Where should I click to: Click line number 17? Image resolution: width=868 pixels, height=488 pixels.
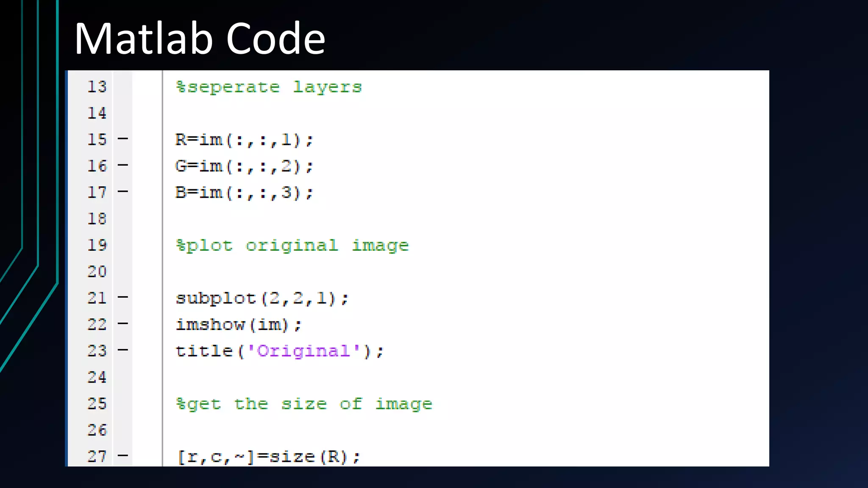click(97, 192)
